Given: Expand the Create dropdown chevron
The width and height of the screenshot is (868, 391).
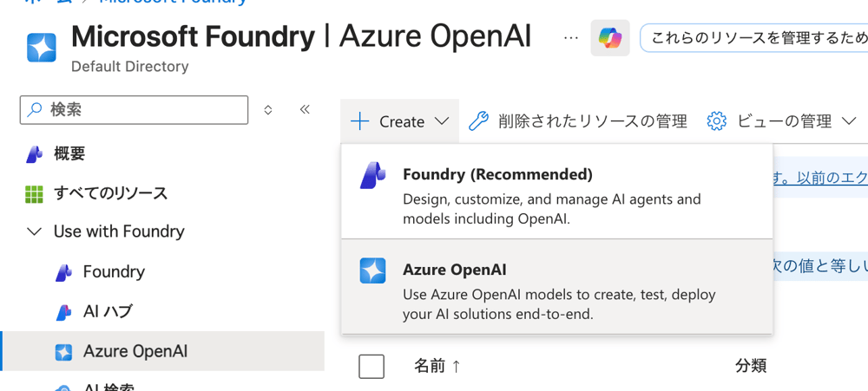Looking at the screenshot, I should (442, 121).
